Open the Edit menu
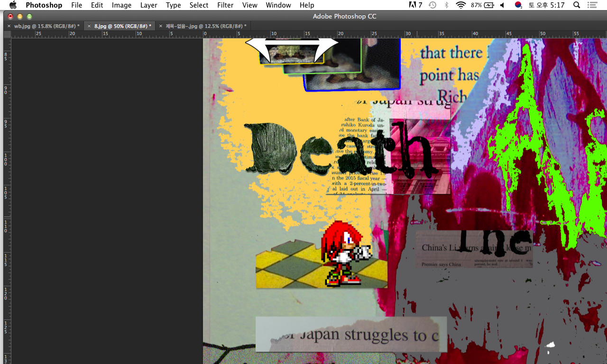 [x=97, y=5]
